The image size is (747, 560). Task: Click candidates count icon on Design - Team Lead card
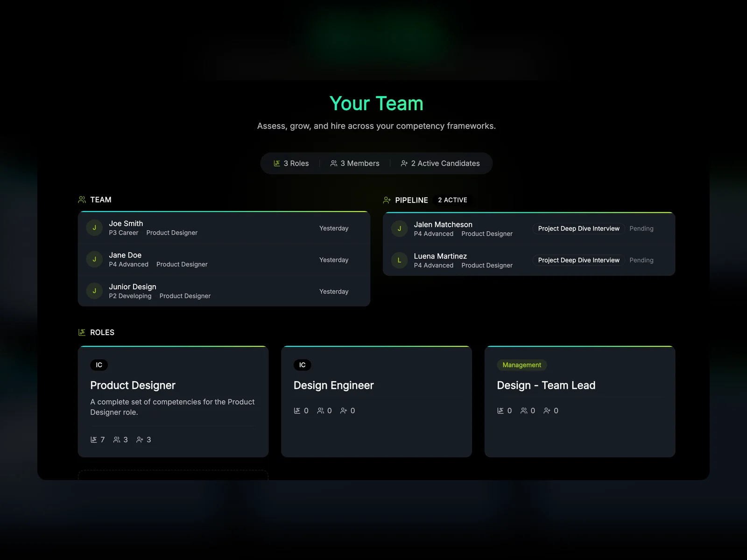(547, 411)
